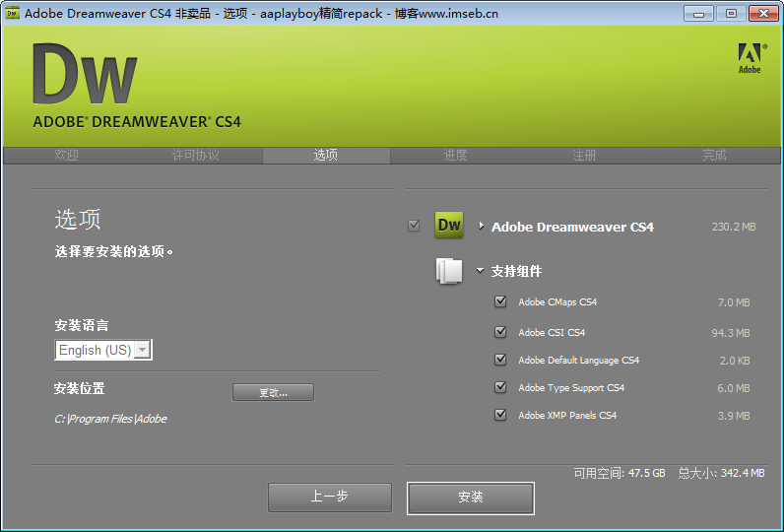The width and height of the screenshot is (784, 532).
Task: Close the installer window
Action: click(x=763, y=14)
